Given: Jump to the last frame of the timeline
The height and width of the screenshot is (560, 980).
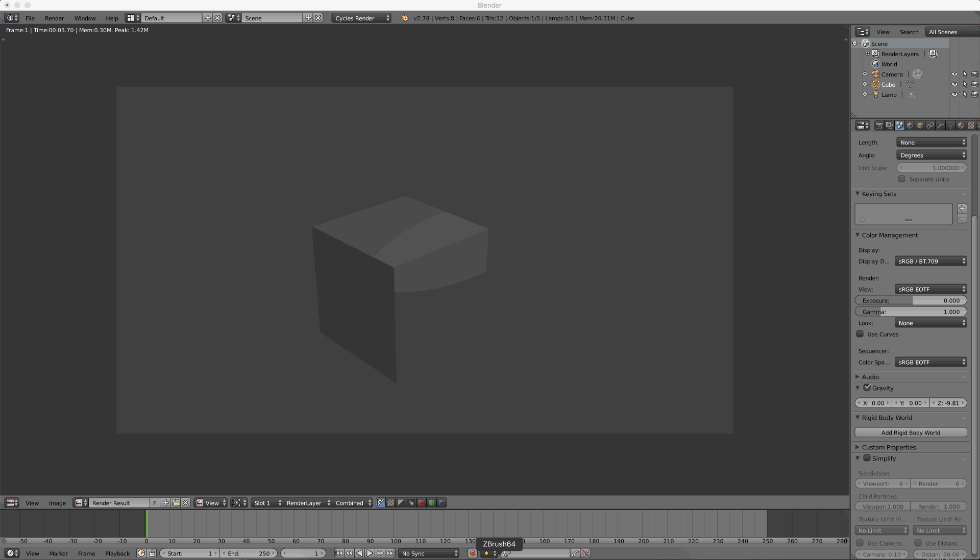Looking at the screenshot, I should coord(390,553).
